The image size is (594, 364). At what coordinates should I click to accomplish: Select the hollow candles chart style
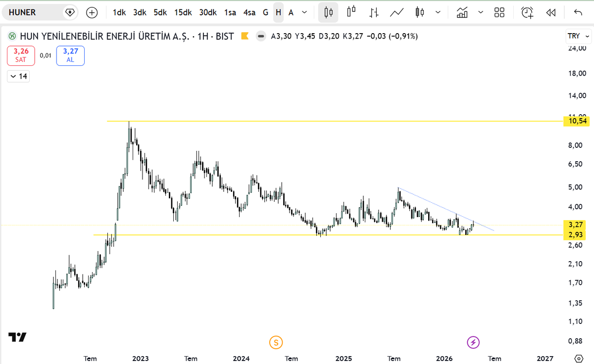tap(352, 12)
